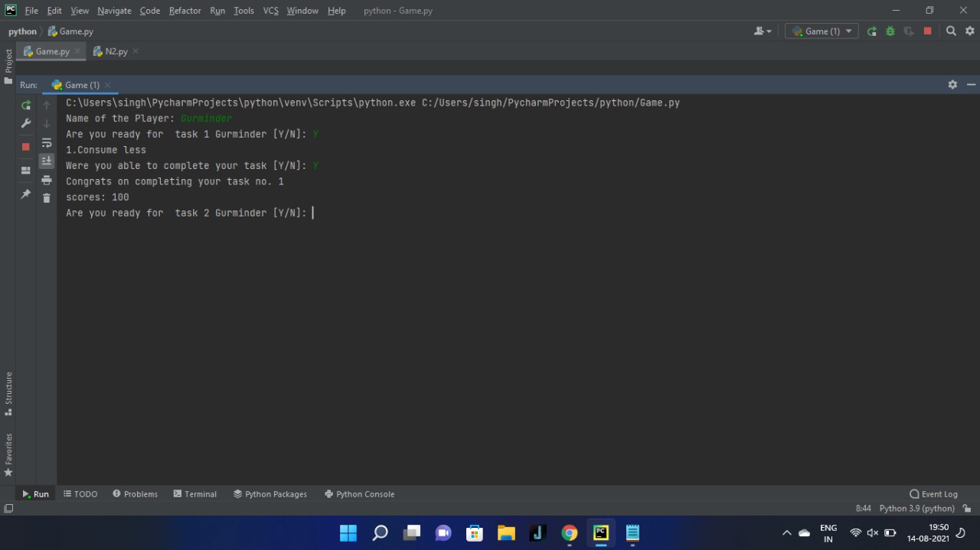The image size is (980, 550).
Task: Click the Debug bug icon in top toolbar
Action: point(890,31)
